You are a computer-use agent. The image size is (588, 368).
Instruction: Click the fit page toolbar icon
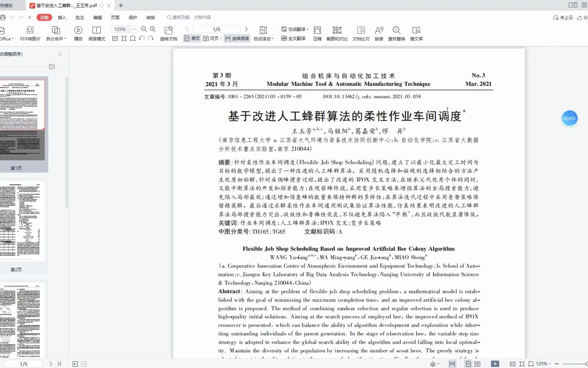tap(124, 39)
